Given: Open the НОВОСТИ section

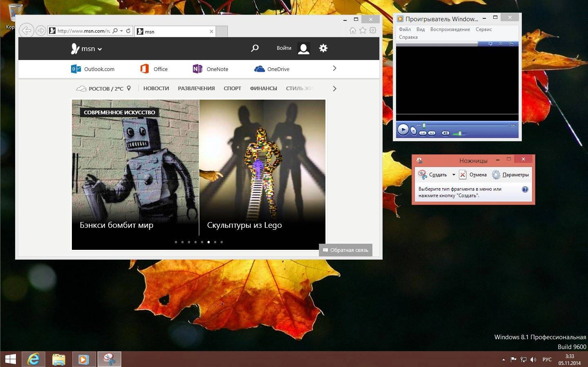Looking at the screenshot, I should [156, 88].
